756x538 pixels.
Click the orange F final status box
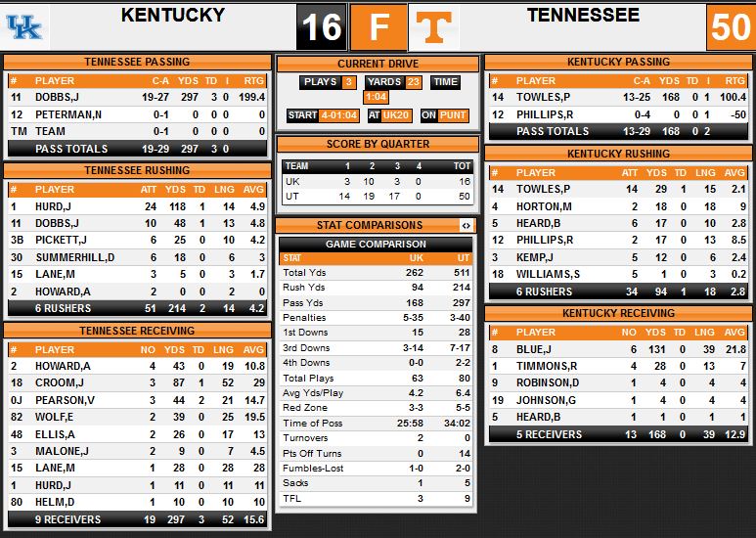[x=378, y=27]
